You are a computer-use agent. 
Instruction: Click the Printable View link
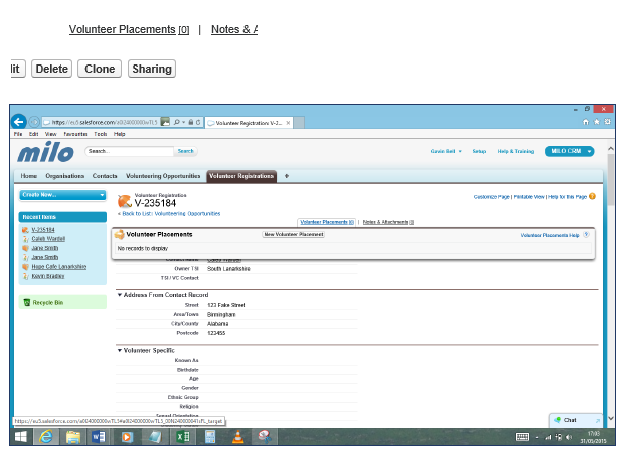tap(529, 197)
